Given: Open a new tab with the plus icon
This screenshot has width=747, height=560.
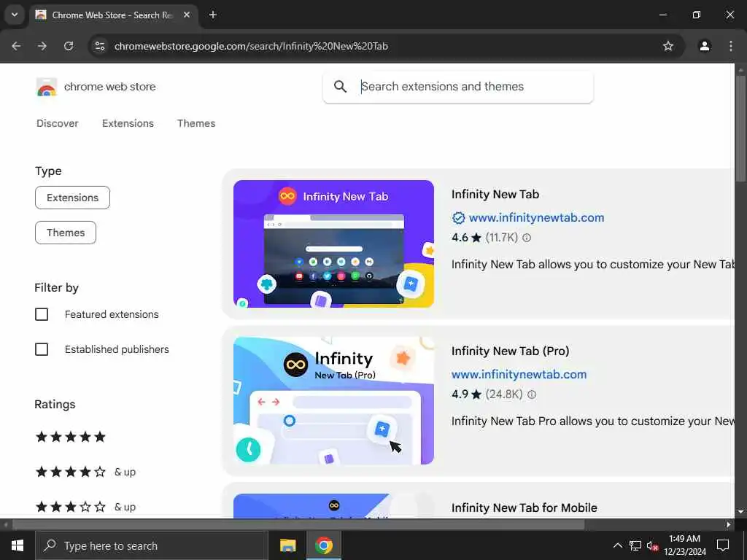Looking at the screenshot, I should [213, 15].
